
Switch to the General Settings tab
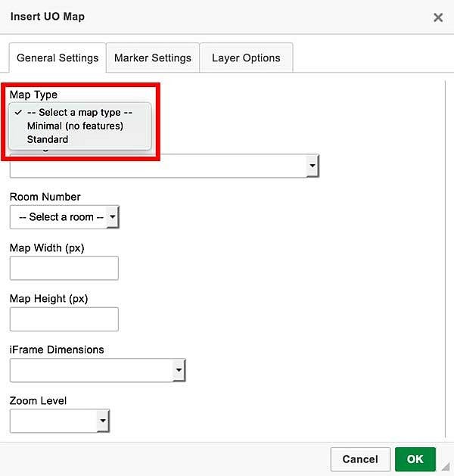pyautogui.click(x=58, y=58)
